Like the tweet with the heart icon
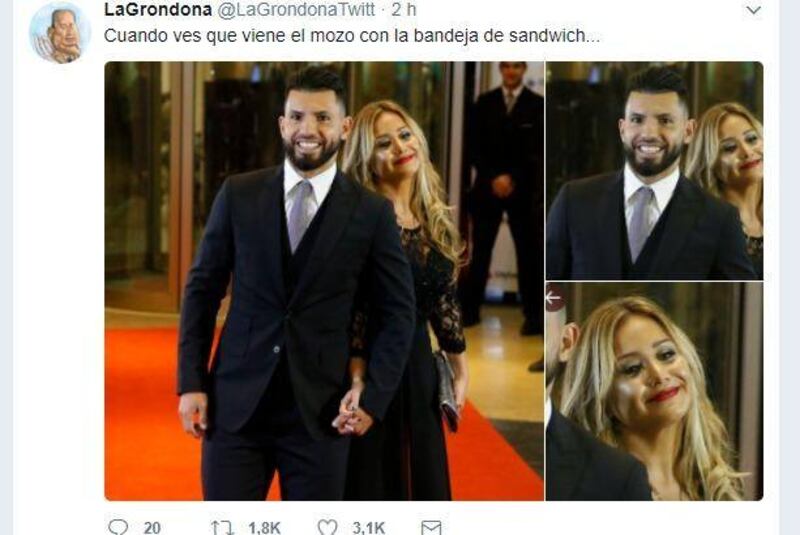Screen dimensions: 800x535 [x=328, y=527]
